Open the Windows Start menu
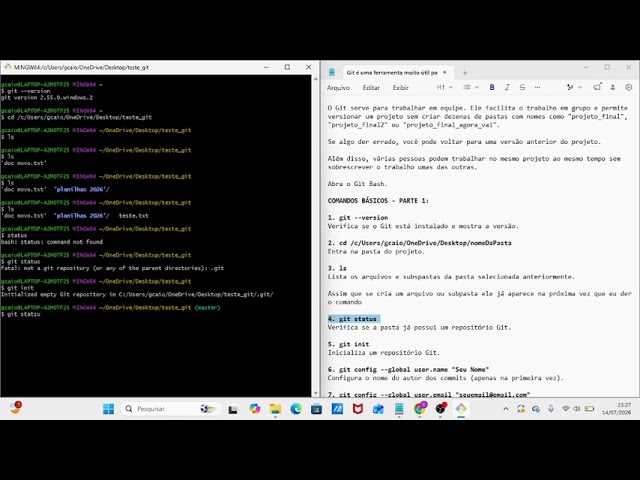 (109, 409)
